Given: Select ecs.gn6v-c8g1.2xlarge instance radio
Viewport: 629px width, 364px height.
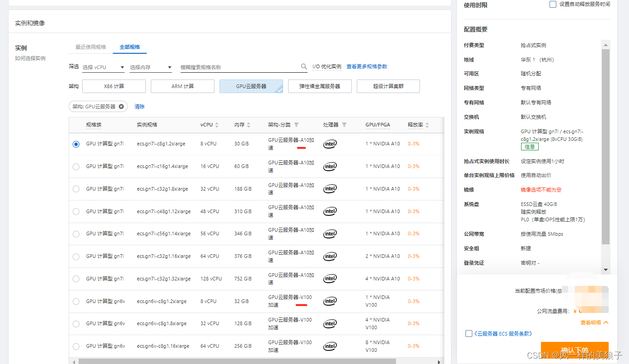Looking at the screenshot, I should tap(76, 301).
